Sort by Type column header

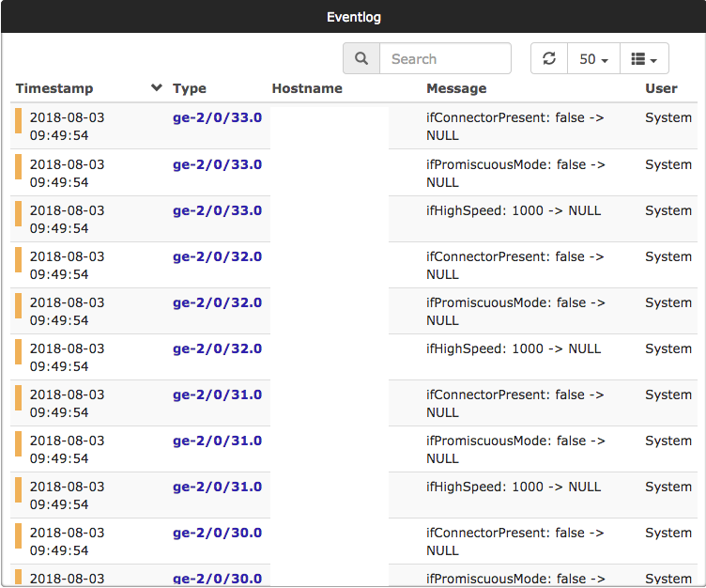189,88
